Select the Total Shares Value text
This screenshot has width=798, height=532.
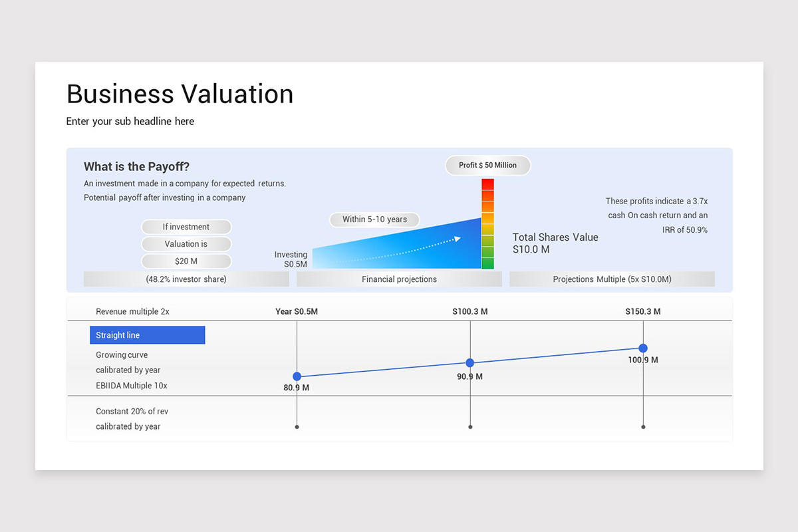click(555, 237)
